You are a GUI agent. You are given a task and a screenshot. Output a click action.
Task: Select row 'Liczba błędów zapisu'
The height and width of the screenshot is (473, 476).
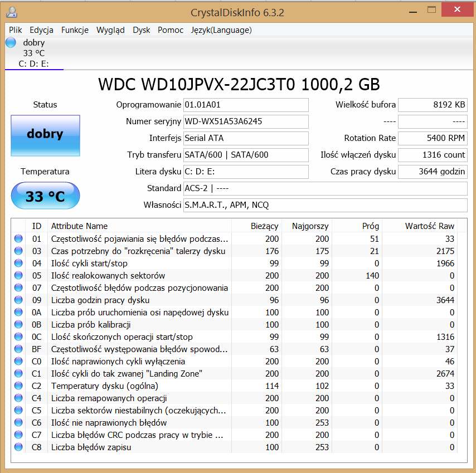pos(234,447)
